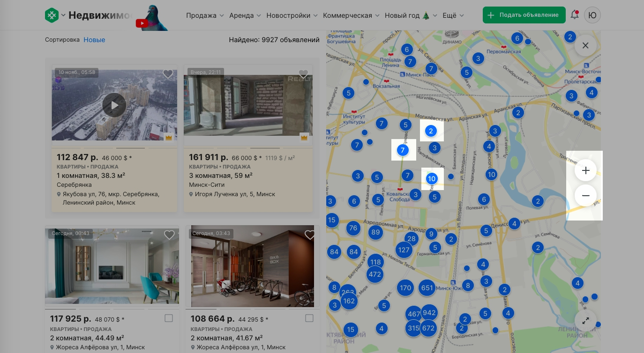Click the Динамо stadium icon on the map
This screenshot has height=353, width=644.
pos(452,34)
